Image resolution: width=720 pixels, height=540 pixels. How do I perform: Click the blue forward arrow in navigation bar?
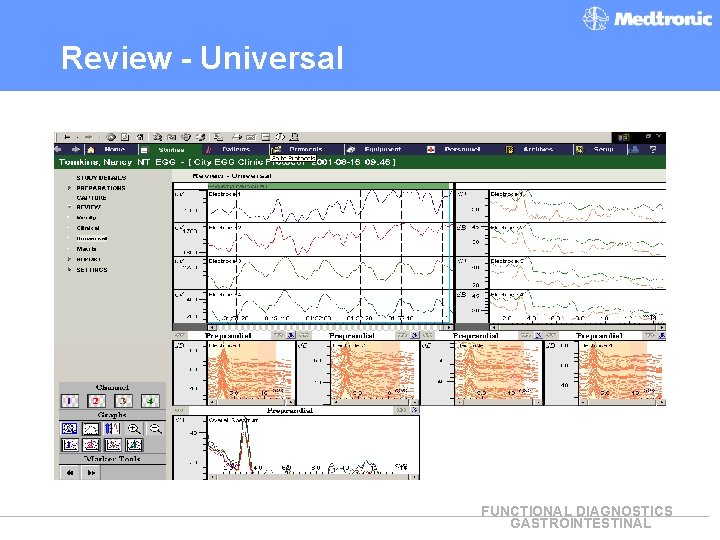click(76, 149)
